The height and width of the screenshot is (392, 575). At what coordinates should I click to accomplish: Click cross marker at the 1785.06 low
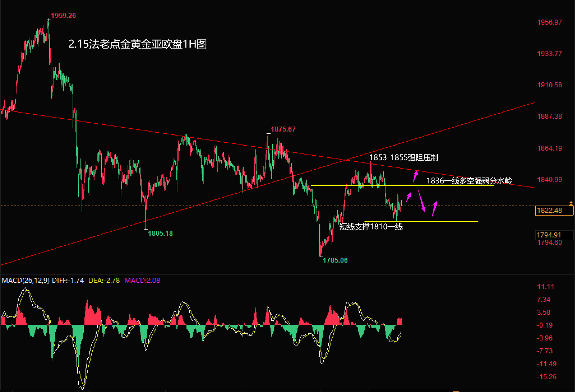[321, 256]
